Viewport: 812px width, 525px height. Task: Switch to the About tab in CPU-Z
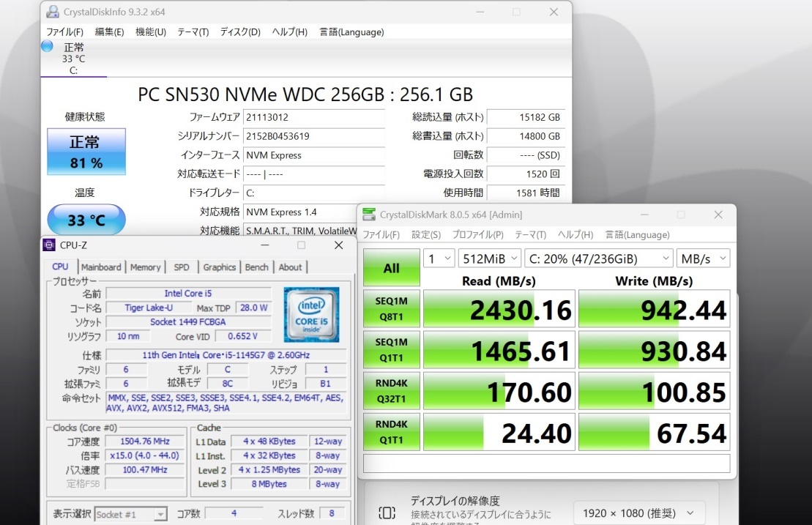[x=290, y=267]
